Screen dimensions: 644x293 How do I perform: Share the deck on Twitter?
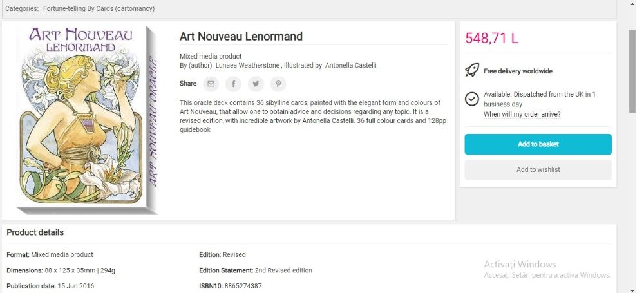(256, 84)
